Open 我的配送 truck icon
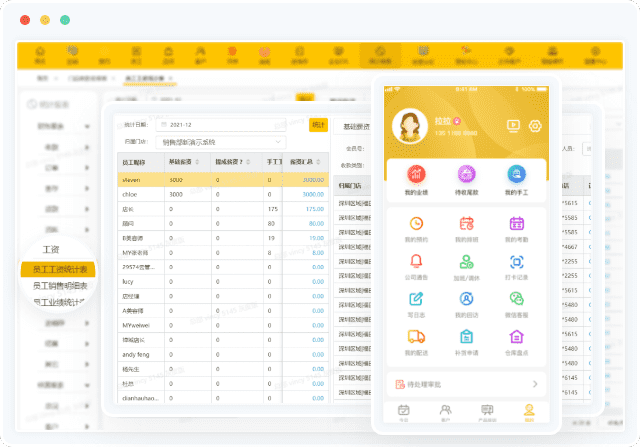 pyautogui.click(x=416, y=337)
